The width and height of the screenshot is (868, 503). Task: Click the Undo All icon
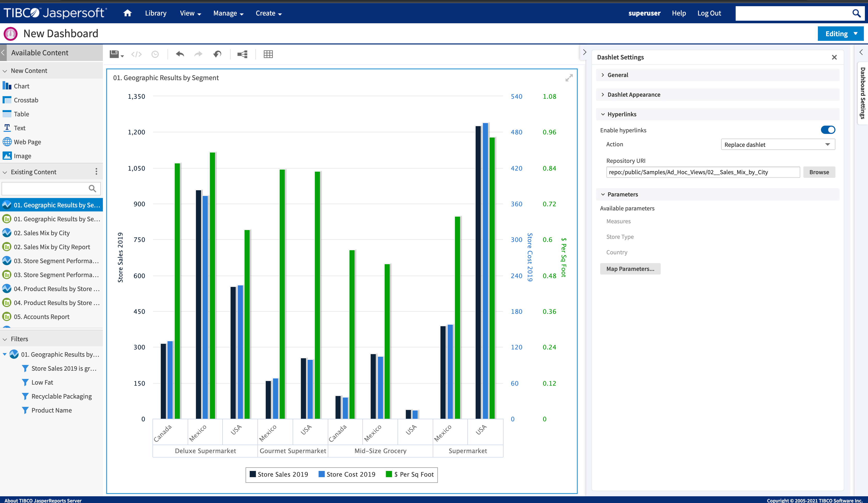[x=217, y=54]
